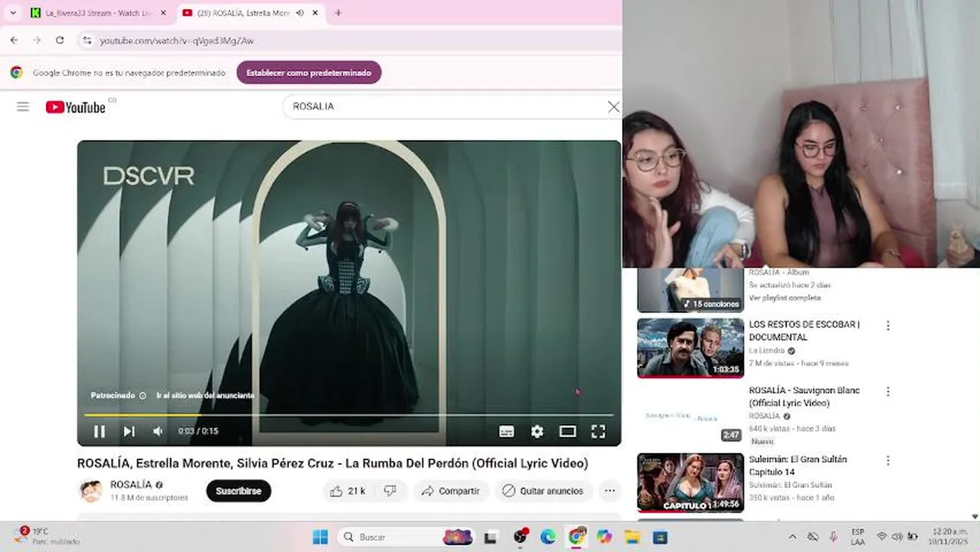Open options menu for Suleimán Capítulo 14
Screen dimensions: 980x552
[888, 461]
